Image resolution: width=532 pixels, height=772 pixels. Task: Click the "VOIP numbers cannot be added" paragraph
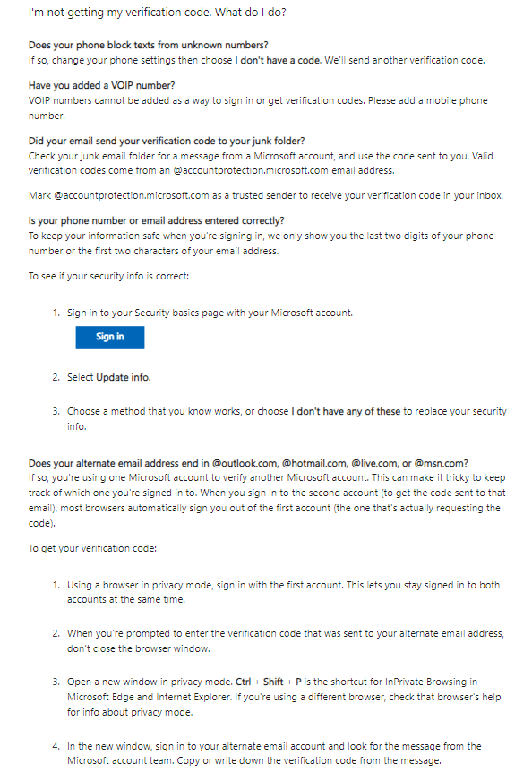point(258,107)
